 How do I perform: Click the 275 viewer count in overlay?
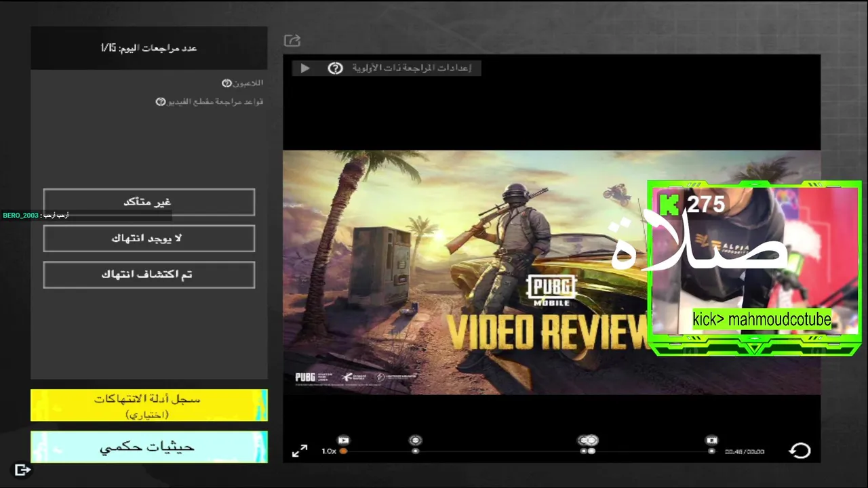tap(706, 204)
